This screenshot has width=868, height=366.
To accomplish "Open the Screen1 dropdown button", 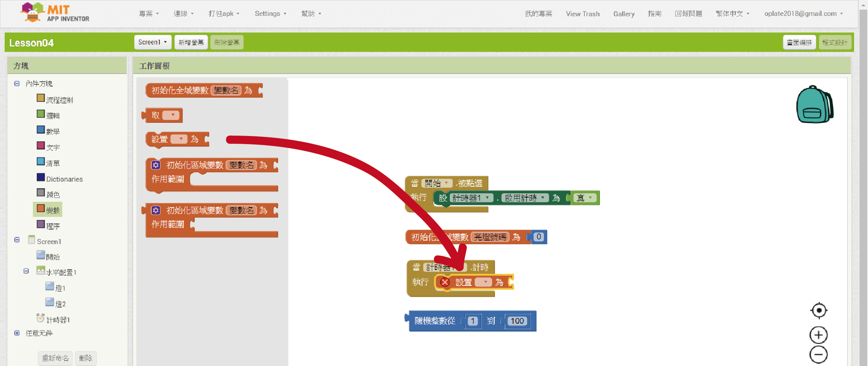I will coord(152,42).
